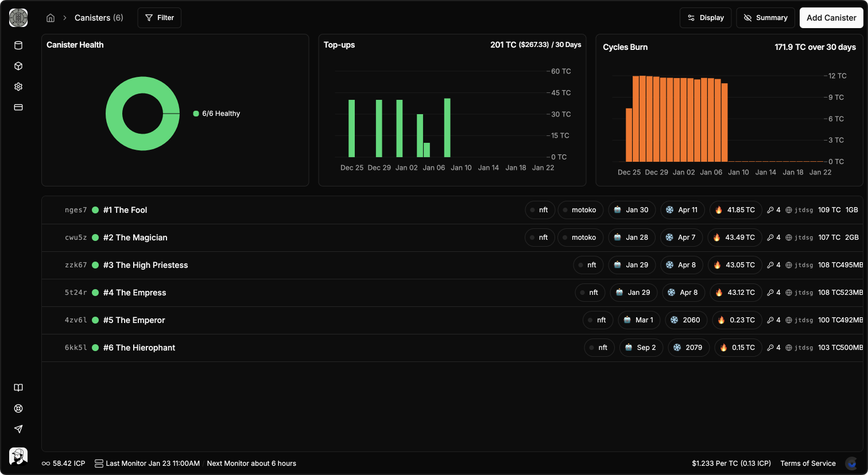This screenshot has height=475, width=868.
Task: Click the Jan 30 top-up badge on #1 The Fool
Action: coord(631,210)
